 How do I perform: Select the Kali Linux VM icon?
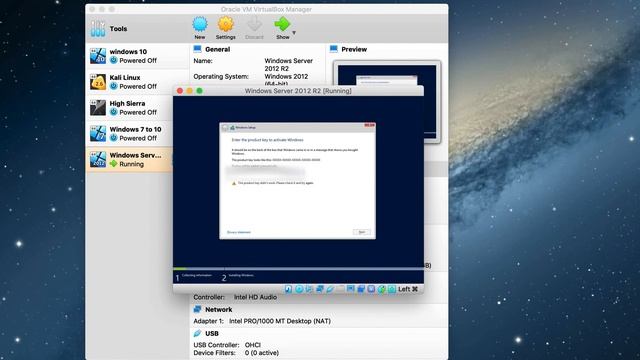pos(98,82)
